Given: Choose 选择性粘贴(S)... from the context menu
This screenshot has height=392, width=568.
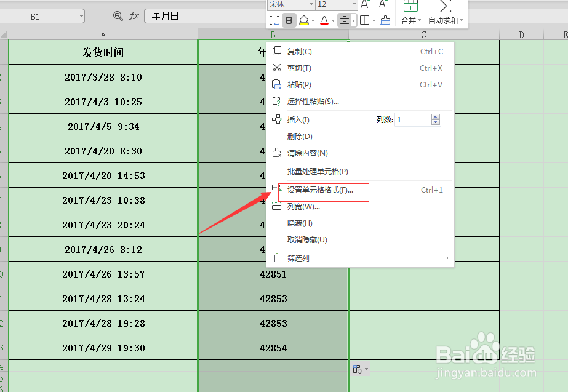Looking at the screenshot, I should (x=360, y=102).
